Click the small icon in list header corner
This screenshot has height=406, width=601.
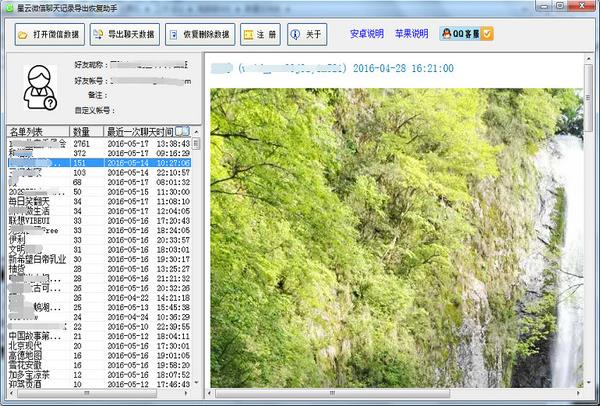pyautogui.click(x=181, y=131)
